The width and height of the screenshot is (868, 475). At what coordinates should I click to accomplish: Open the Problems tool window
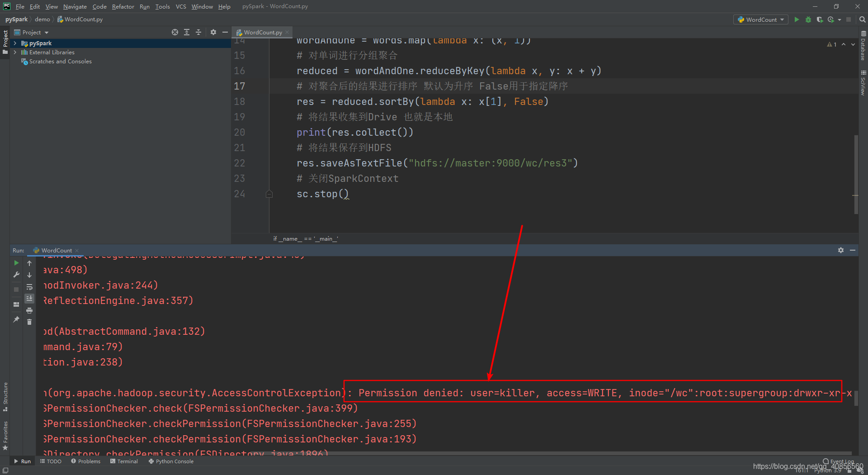(x=85, y=461)
